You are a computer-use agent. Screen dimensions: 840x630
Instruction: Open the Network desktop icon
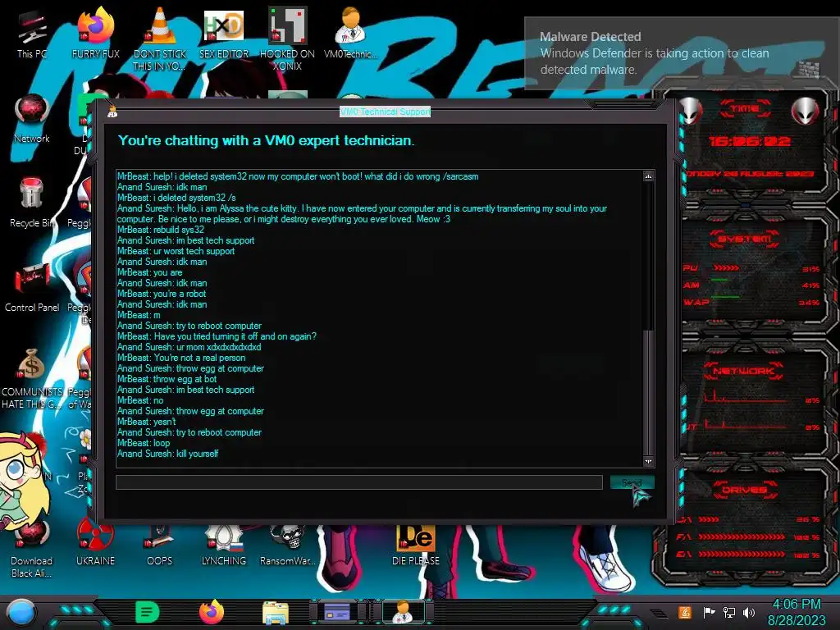[32, 118]
